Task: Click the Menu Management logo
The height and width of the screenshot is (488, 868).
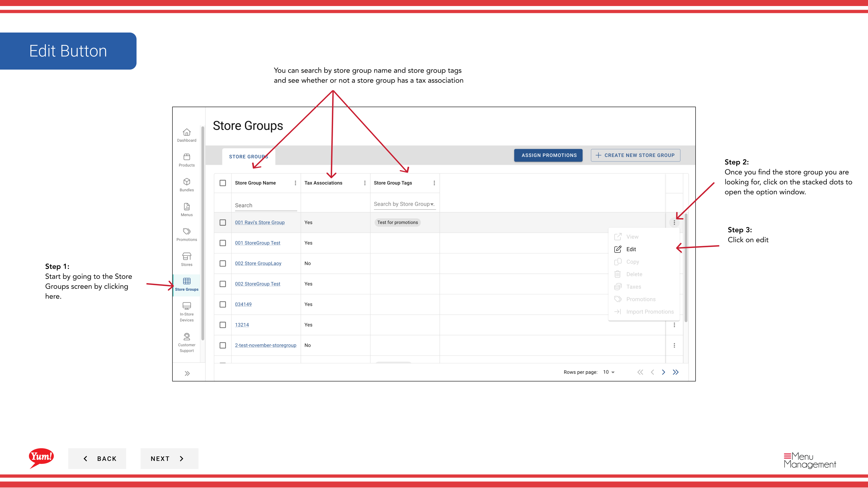Action: point(810,460)
